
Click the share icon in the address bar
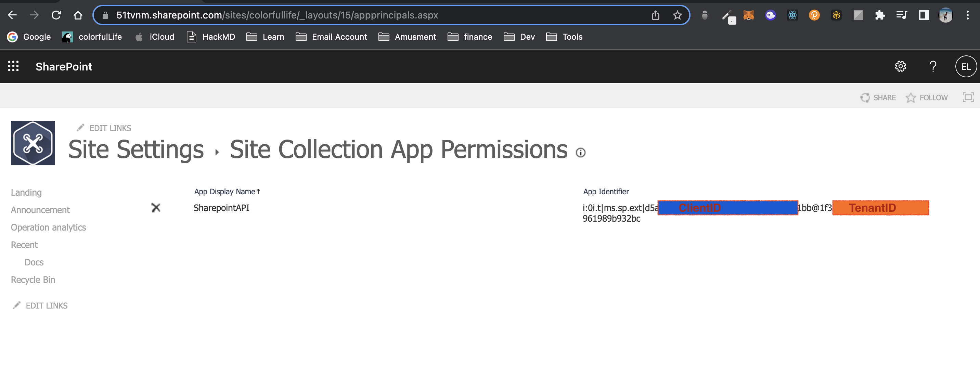(655, 15)
